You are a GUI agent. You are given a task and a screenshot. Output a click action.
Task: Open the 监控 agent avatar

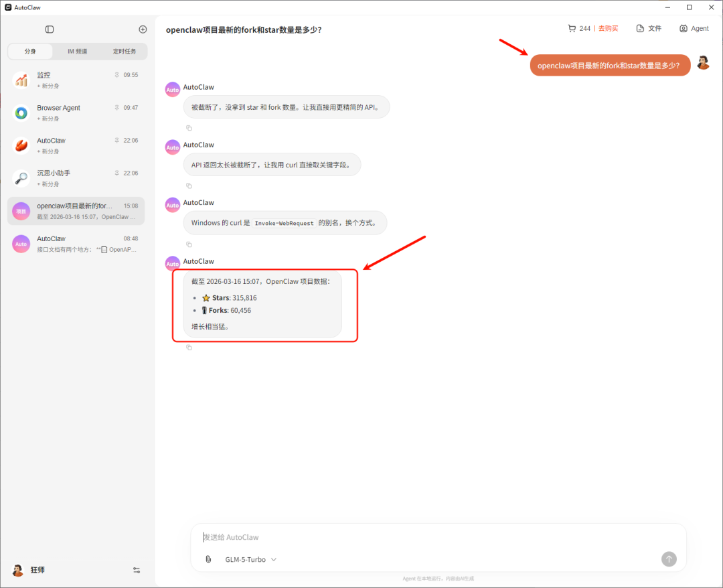click(21, 80)
